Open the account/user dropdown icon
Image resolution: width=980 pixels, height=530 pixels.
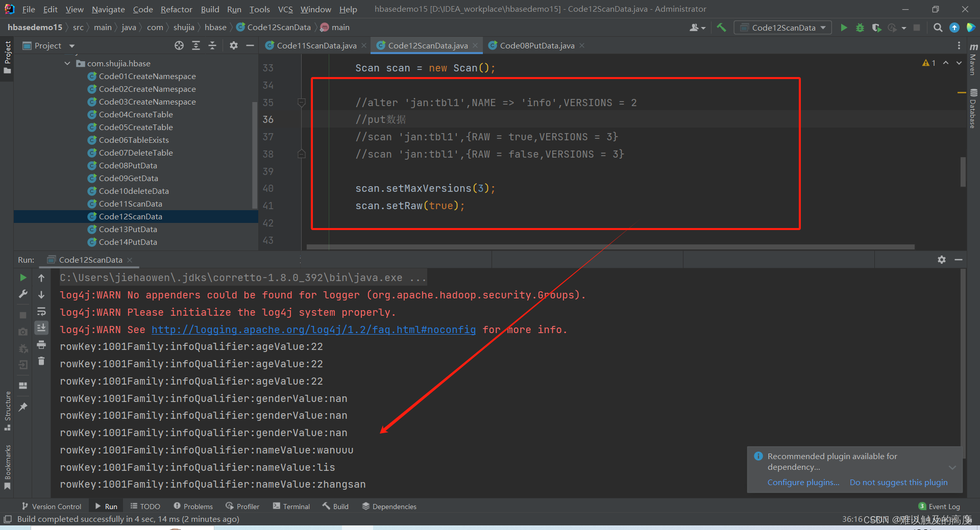pos(697,28)
